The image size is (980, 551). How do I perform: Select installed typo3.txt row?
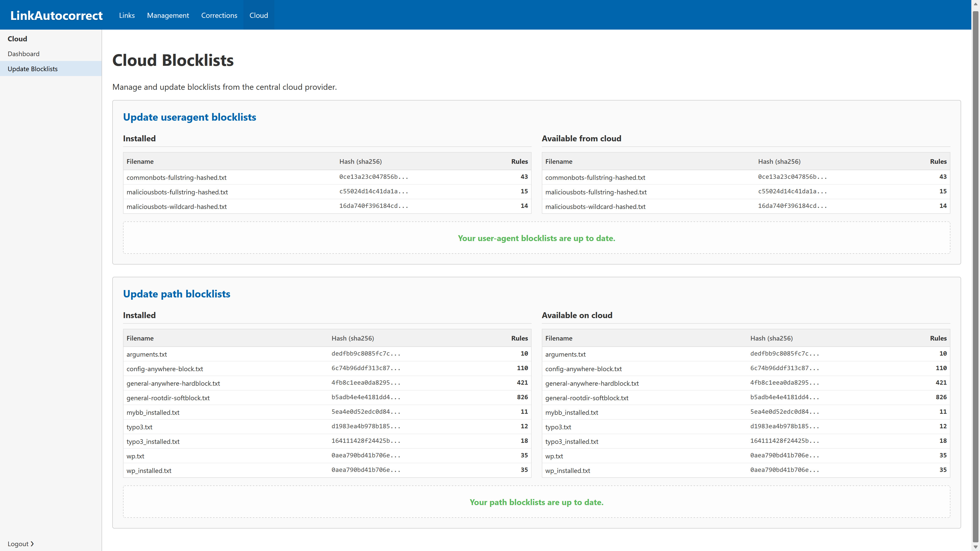point(327,427)
